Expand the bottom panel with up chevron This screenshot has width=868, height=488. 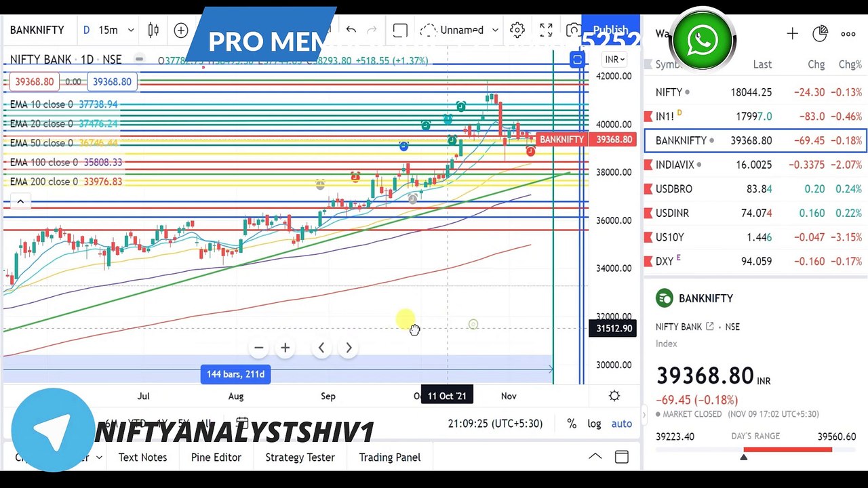(x=595, y=457)
